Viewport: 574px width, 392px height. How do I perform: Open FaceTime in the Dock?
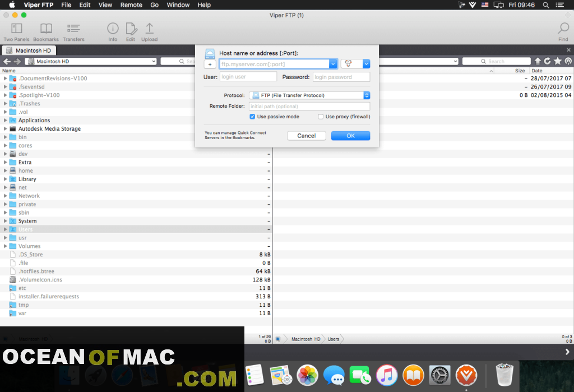click(360, 376)
